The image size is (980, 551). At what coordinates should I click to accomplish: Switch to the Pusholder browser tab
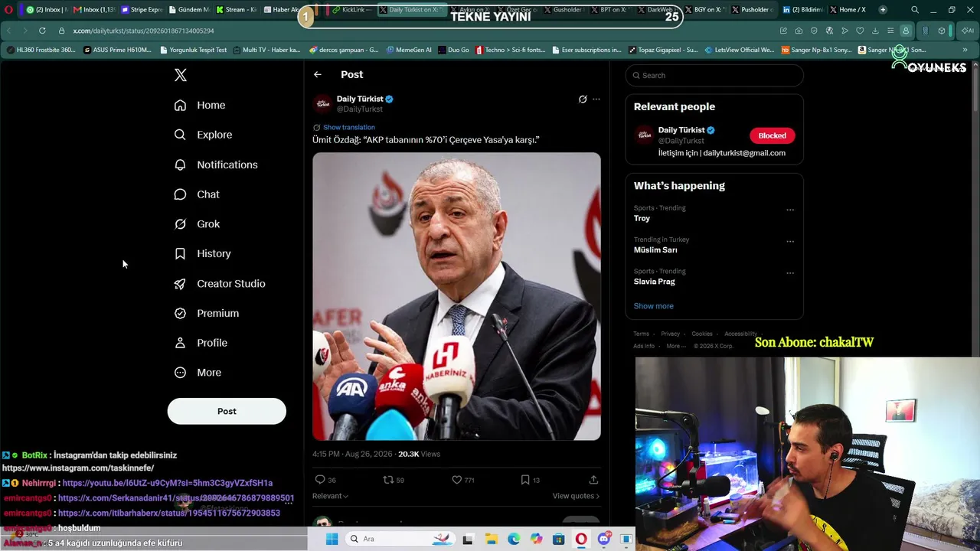(x=753, y=10)
